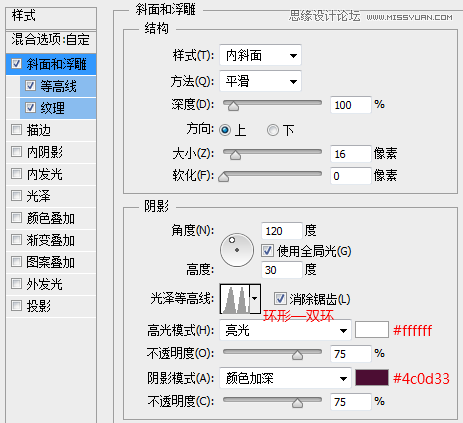Click the 深度(D) slider handle

pyautogui.click(x=233, y=106)
